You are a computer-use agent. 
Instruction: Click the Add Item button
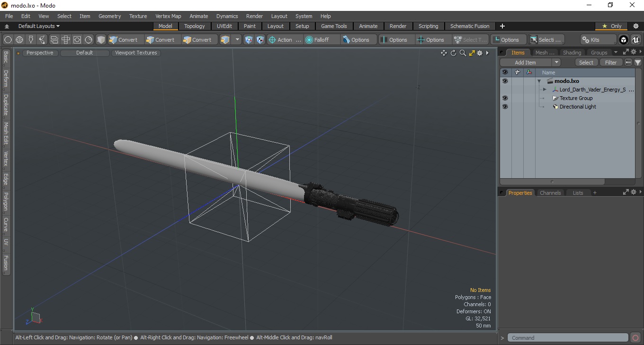(526, 63)
